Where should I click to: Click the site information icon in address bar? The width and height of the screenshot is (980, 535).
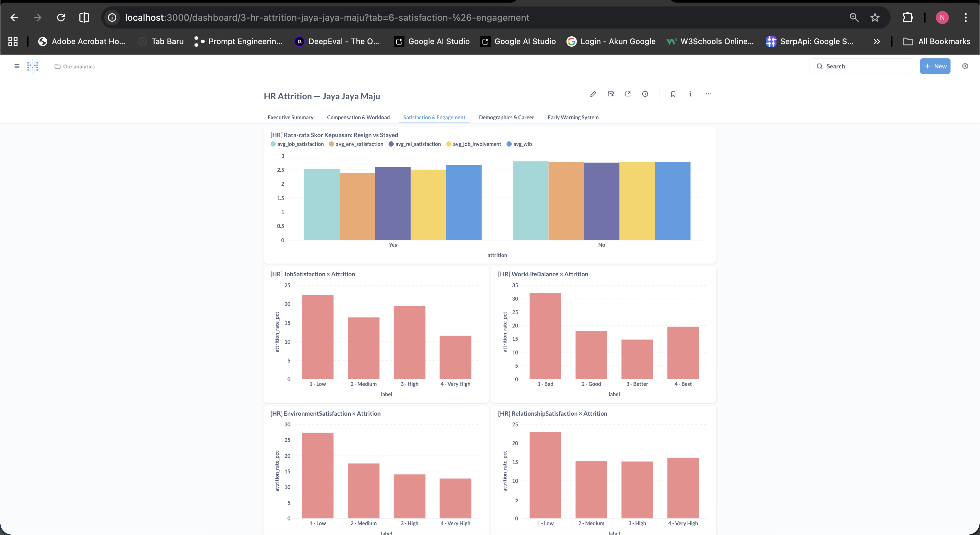[112, 18]
